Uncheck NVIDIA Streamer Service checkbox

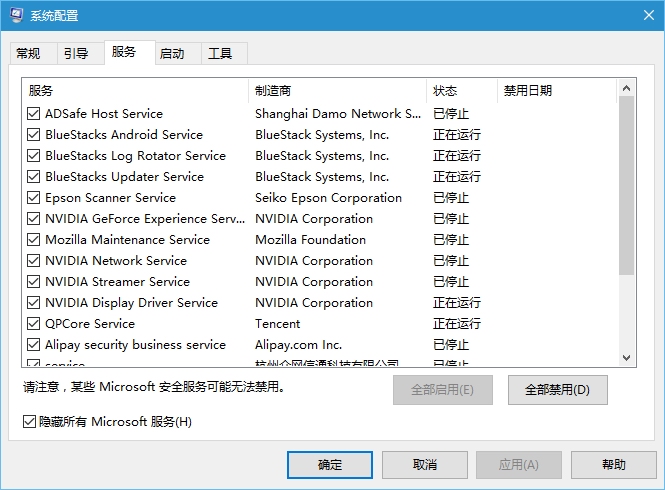(x=34, y=282)
